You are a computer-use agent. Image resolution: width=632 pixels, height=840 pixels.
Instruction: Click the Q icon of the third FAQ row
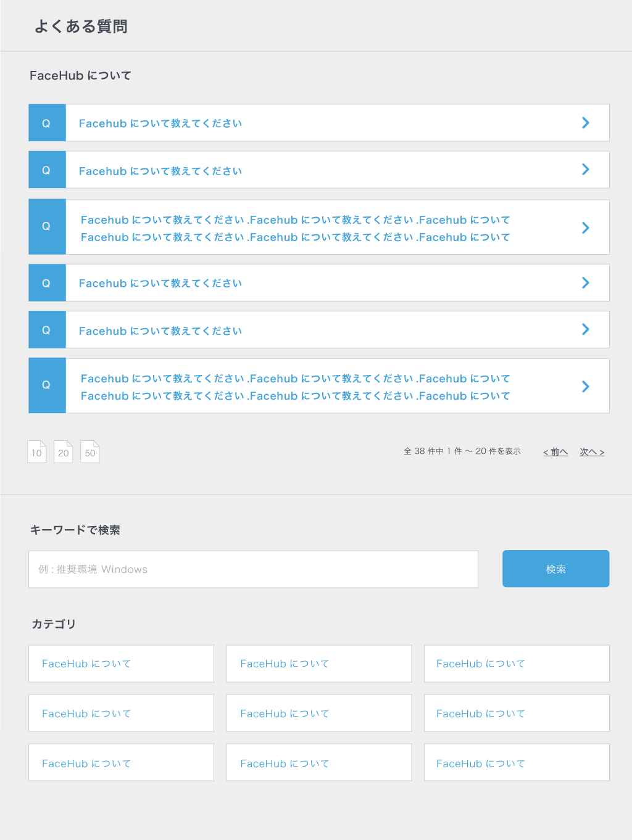tap(46, 227)
